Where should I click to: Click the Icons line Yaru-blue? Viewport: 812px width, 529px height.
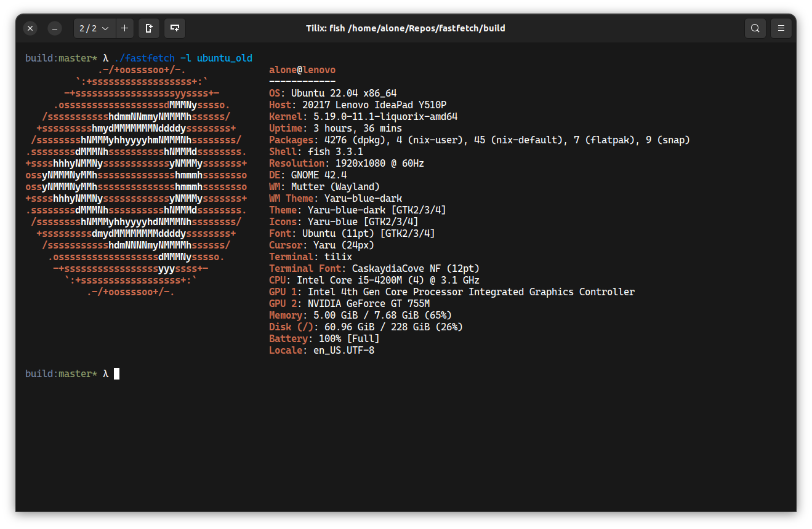pyautogui.click(x=344, y=222)
